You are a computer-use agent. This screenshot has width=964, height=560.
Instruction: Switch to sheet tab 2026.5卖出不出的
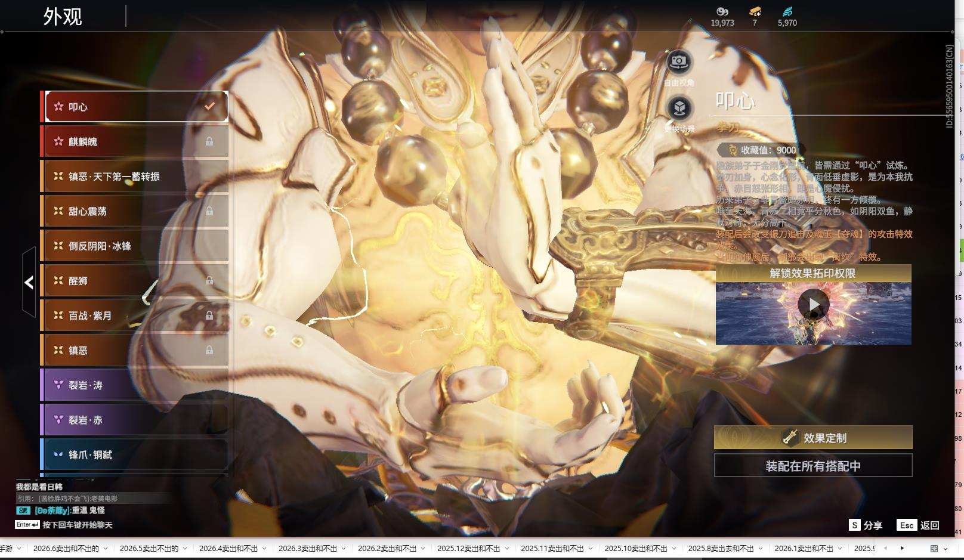pyautogui.click(x=149, y=548)
